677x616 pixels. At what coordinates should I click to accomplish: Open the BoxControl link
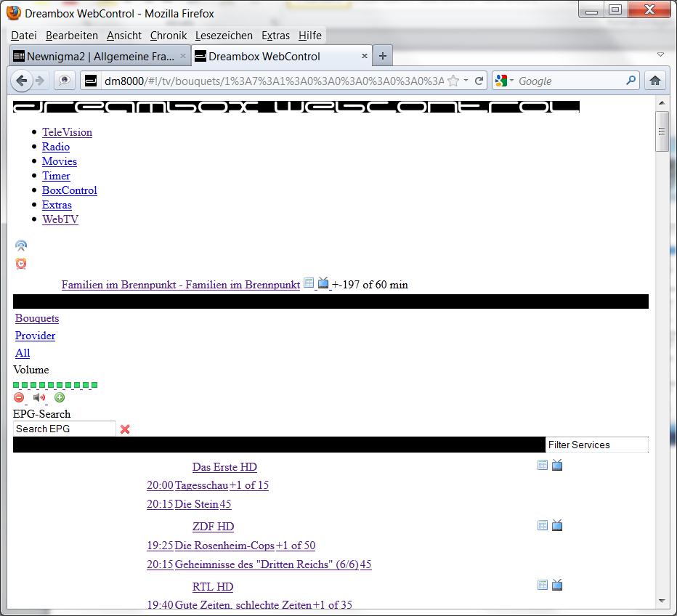tap(69, 190)
